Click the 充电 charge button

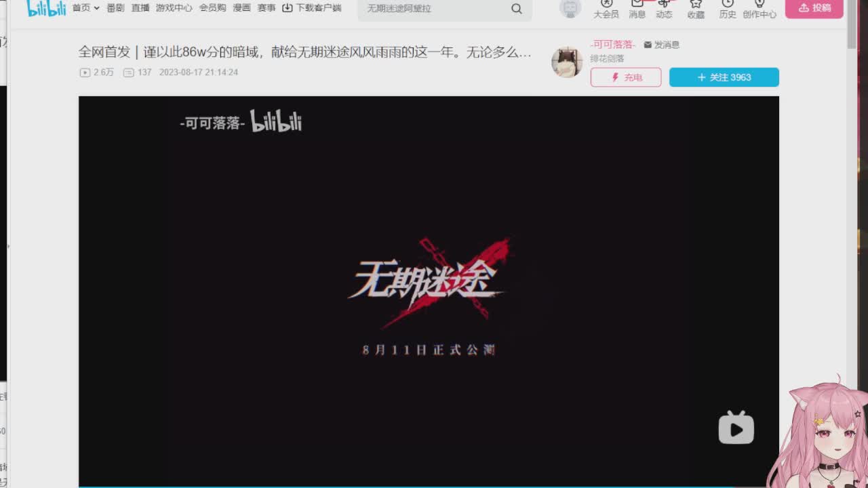point(626,77)
